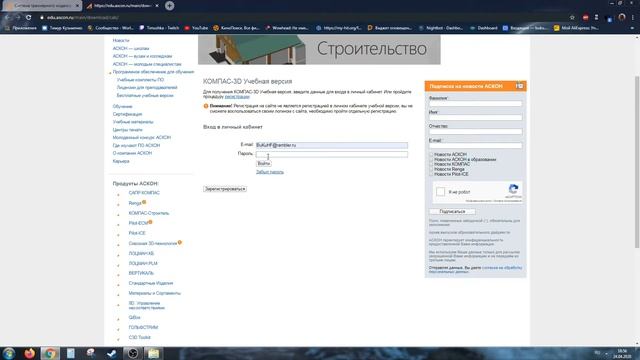640x360 pixels.
Task: Open the YouTube bookmark
Action: [x=196, y=28]
